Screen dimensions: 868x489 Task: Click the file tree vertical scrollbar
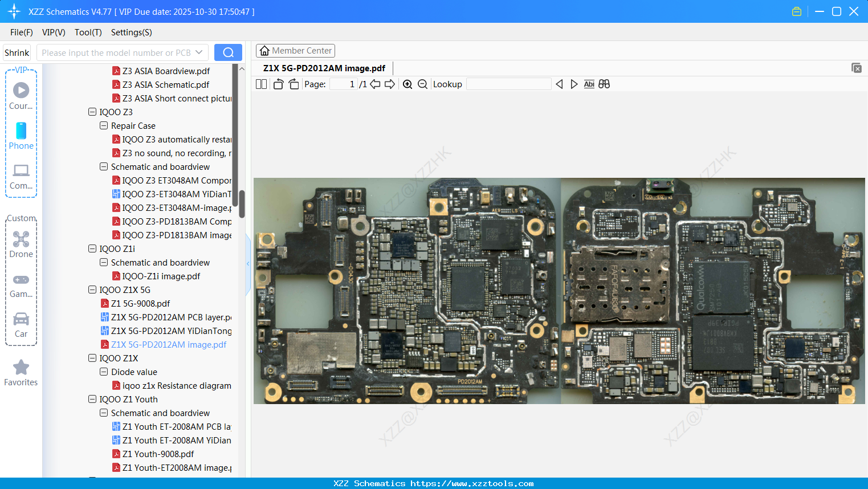(242, 203)
